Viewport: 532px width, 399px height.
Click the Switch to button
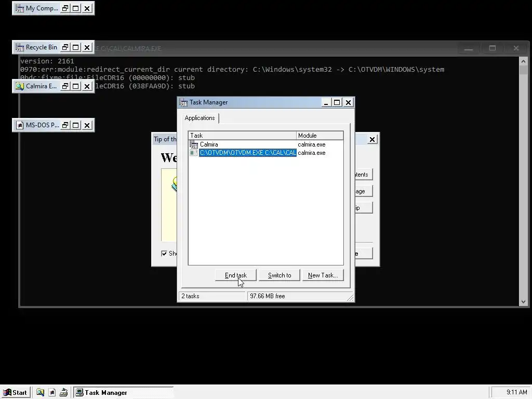click(x=280, y=275)
